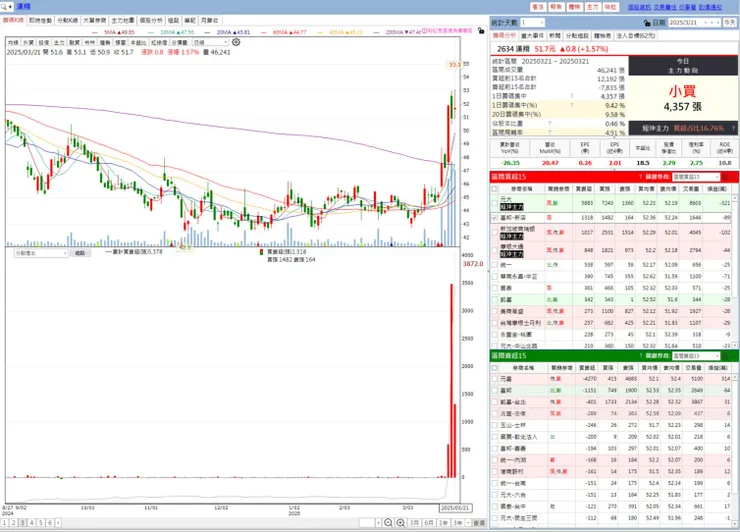
Task: Click the red 主力 button at top
Action: click(592, 7)
